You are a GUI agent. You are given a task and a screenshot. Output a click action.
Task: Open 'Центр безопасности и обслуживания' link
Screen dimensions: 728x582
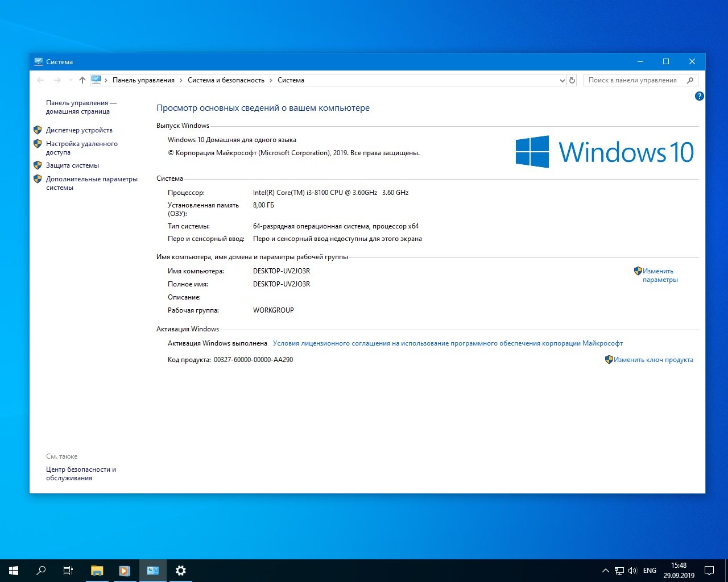tap(81, 473)
